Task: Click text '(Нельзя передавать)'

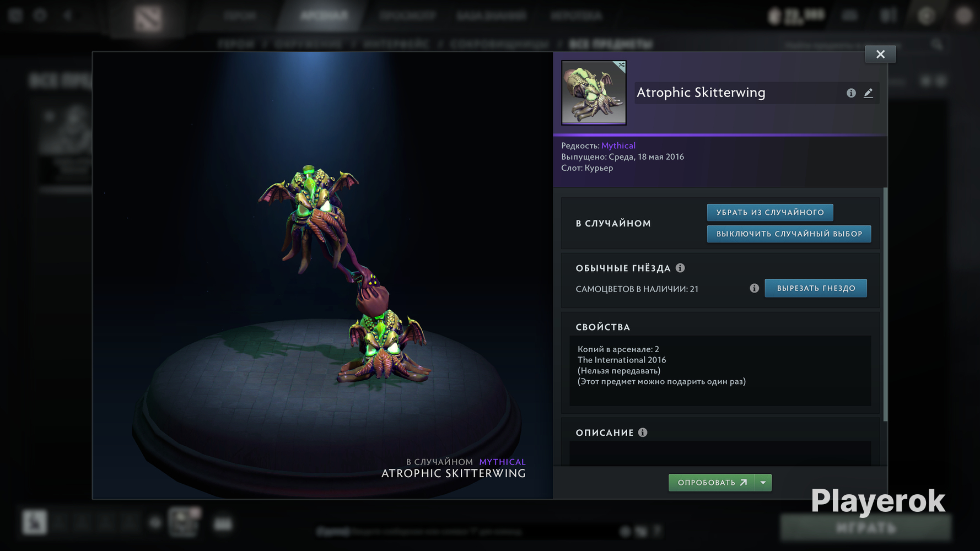Action: pyautogui.click(x=619, y=370)
